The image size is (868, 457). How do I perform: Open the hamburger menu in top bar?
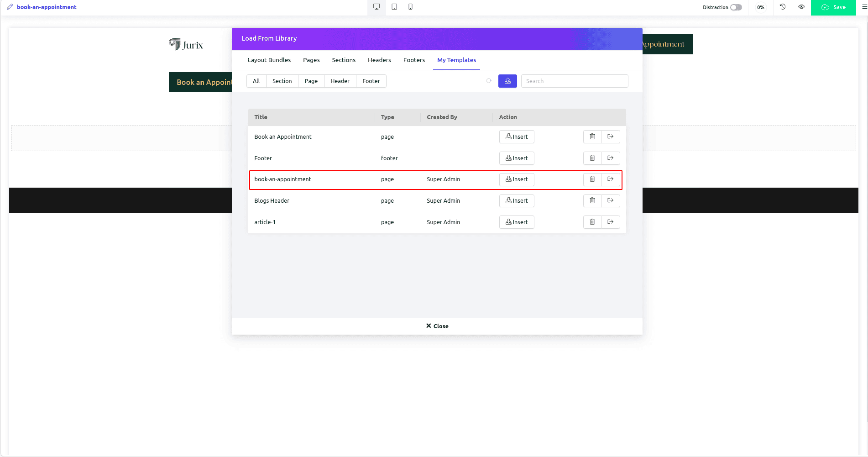coord(864,7)
